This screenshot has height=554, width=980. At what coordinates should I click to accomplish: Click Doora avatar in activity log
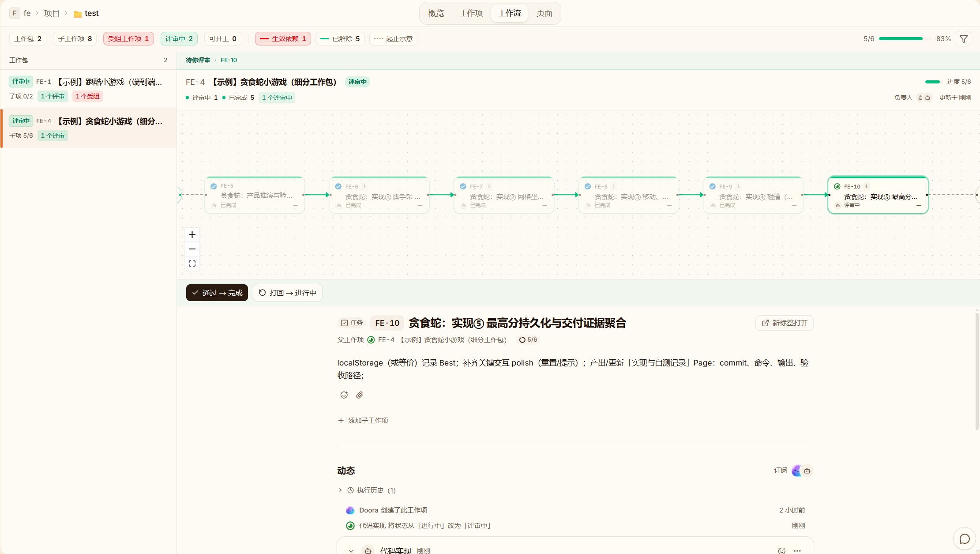pos(350,510)
